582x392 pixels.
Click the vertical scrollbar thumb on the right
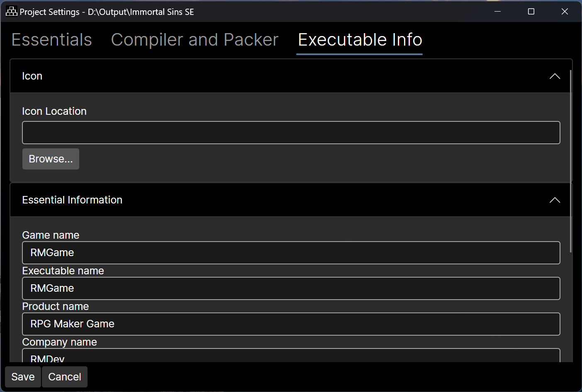point(571,162)
